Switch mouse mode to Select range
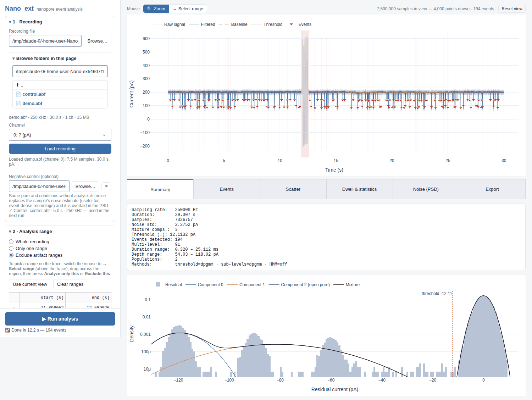Viewport: 532px width, 400px height. click(188, 9)
